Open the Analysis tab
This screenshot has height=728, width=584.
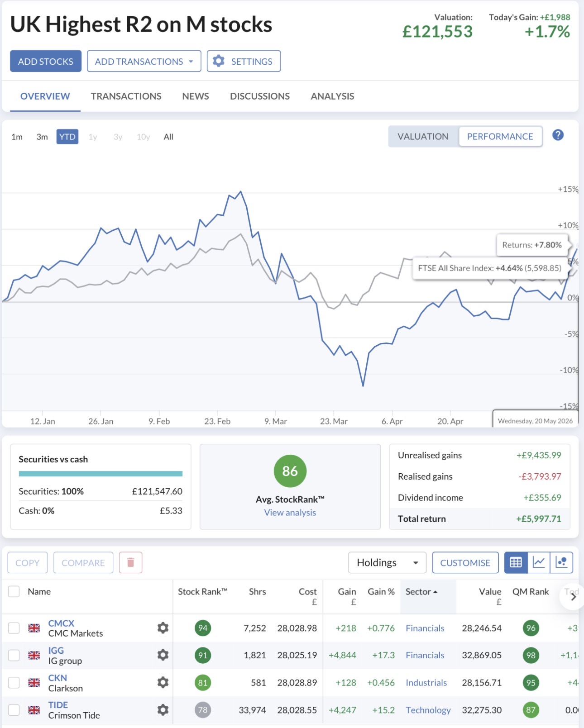tap(332, 96)
